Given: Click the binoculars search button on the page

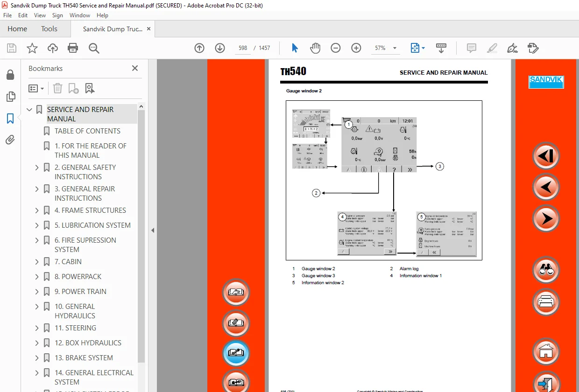Looking at the screenshot, I should click(545, 270).
